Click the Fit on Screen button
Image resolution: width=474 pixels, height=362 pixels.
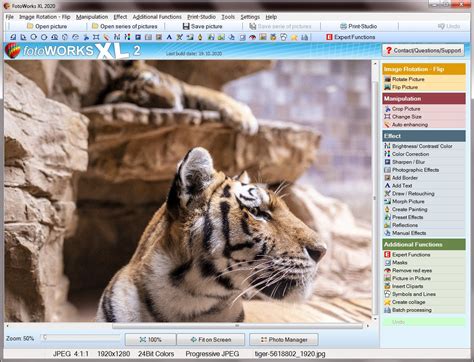point(211,340)
